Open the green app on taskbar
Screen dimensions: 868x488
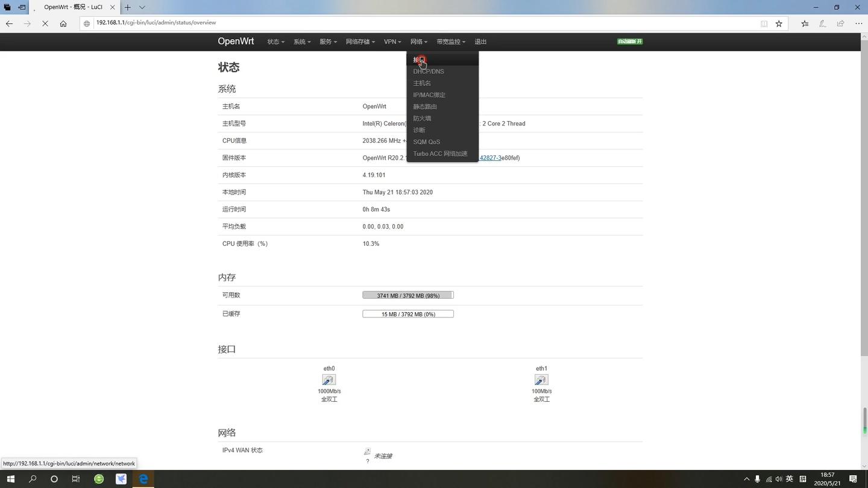99,479
